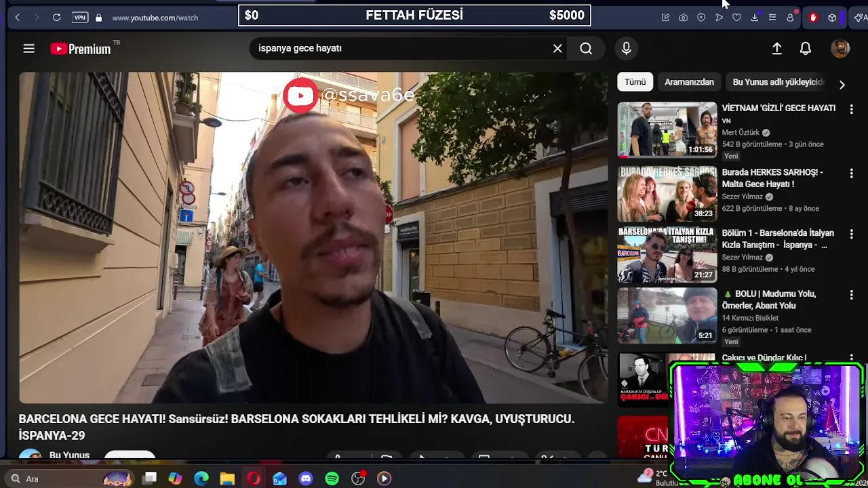Open the cube extensions icon
Image resolution: width=868 pixels, height=488 pixels.
coord(832,18)
